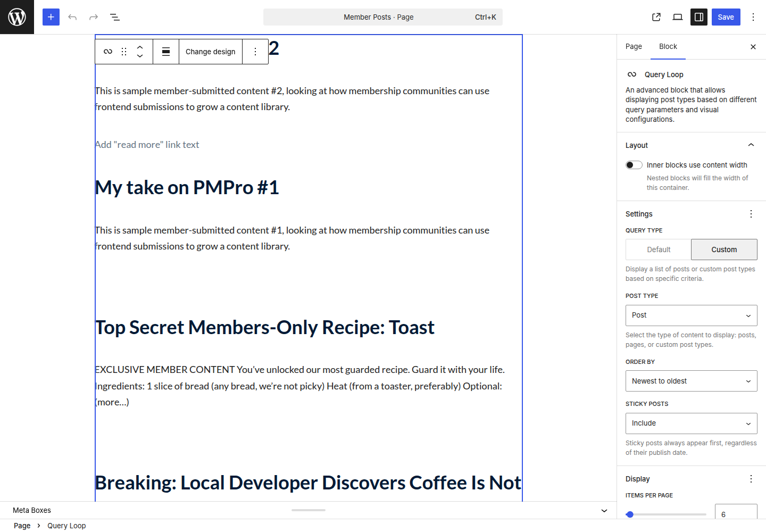Move the Query Loop block down
Viewport: 766px width, 532px height.
(x=140, y=56)
